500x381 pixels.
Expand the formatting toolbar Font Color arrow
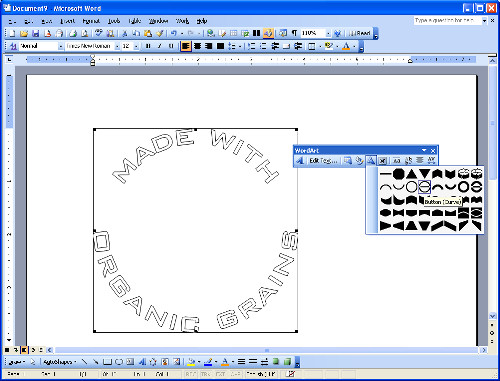[x=354, y=46]
